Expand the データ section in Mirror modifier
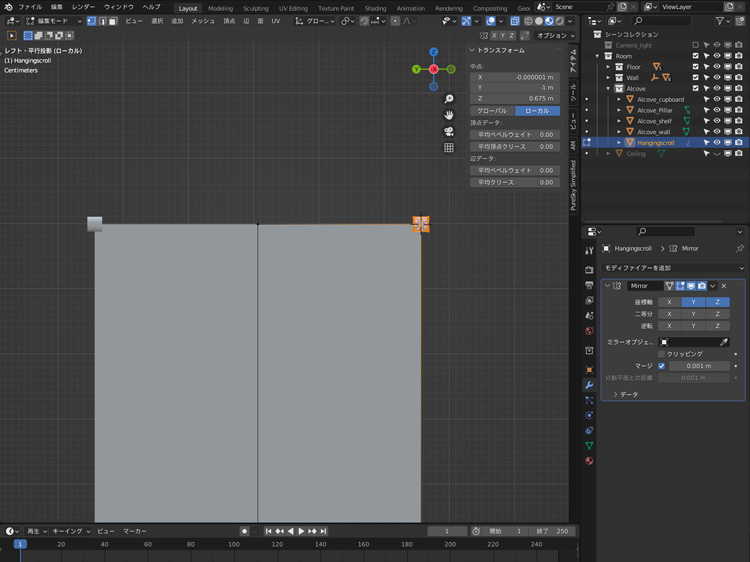The image size is (750, 562). point(628,395)
